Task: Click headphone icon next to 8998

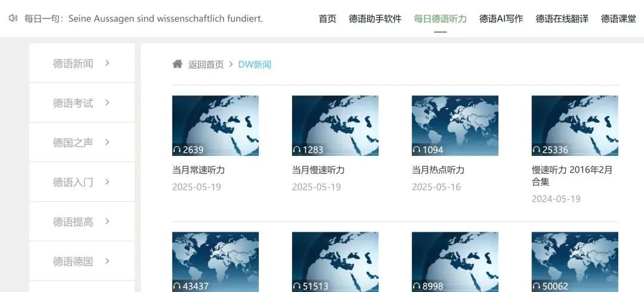Action: coord(417,286)
